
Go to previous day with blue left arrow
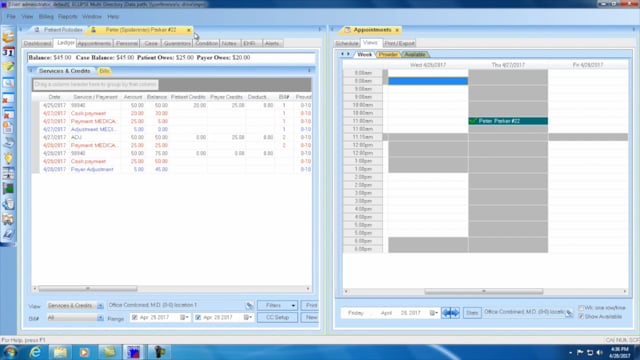click(x=446, y=313)
